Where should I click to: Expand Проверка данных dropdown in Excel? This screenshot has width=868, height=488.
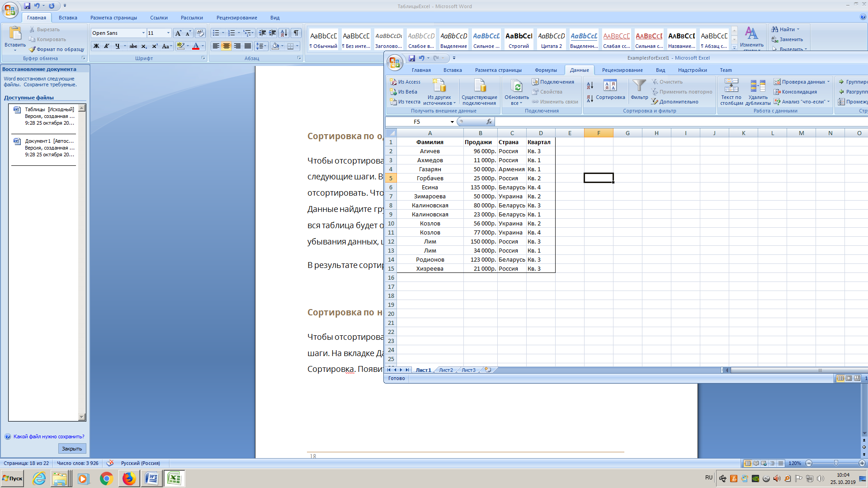point(828,82)
